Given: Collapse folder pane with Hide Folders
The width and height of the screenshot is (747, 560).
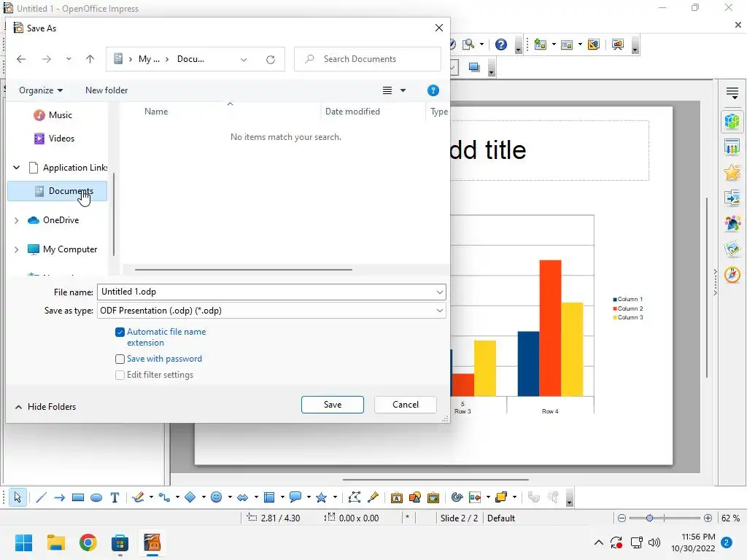Looking at the screenshot, I should tap(46, 407).
